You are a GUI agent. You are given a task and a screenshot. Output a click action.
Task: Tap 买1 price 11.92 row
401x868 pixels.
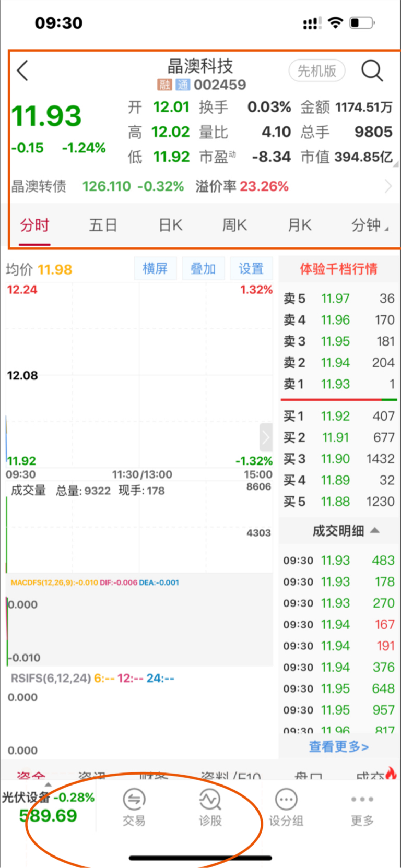(x=339, y=416)
